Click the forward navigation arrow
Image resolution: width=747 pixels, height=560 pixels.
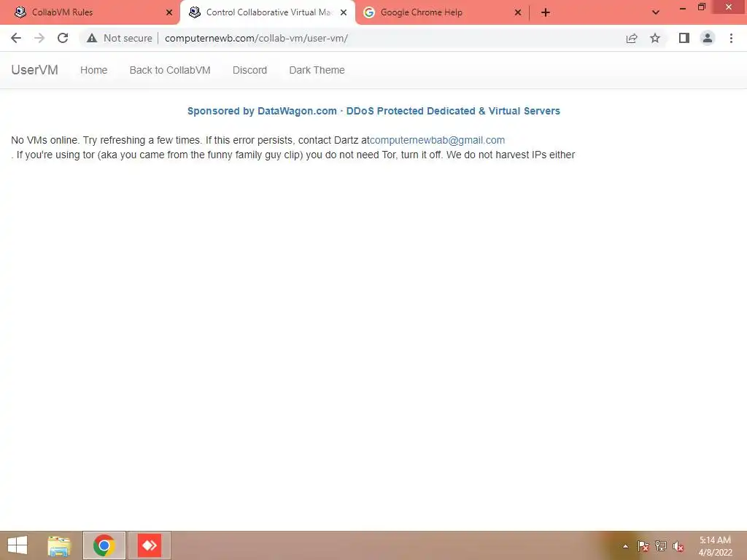click(39, 38)
